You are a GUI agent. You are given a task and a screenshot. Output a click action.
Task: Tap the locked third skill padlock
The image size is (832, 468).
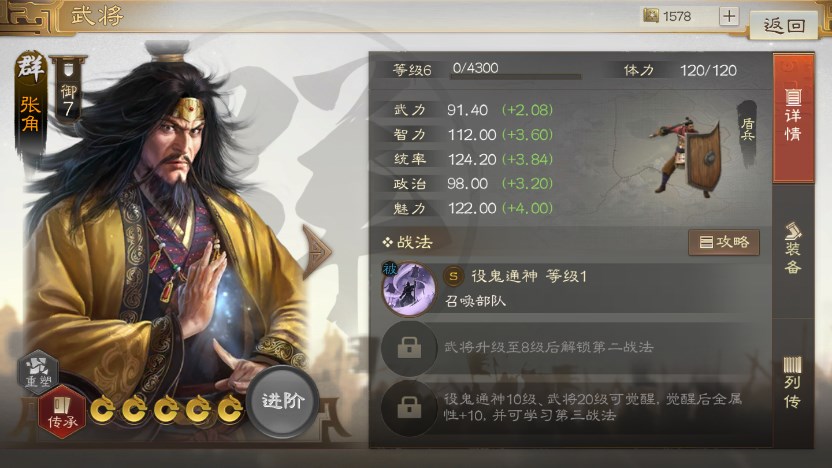[x=409, y=408]
